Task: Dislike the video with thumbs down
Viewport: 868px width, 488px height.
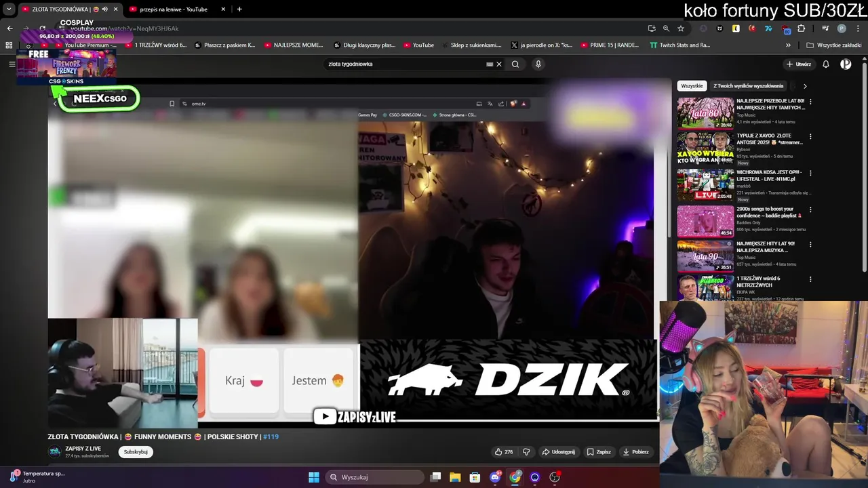Action: (x=526, y=451)
